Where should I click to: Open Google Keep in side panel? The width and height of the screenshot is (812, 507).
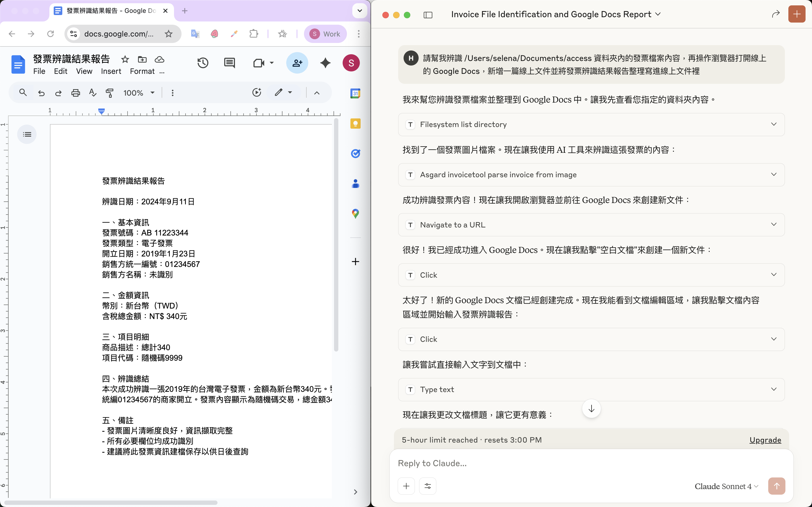pyautogui.click(x=355, y=124)
